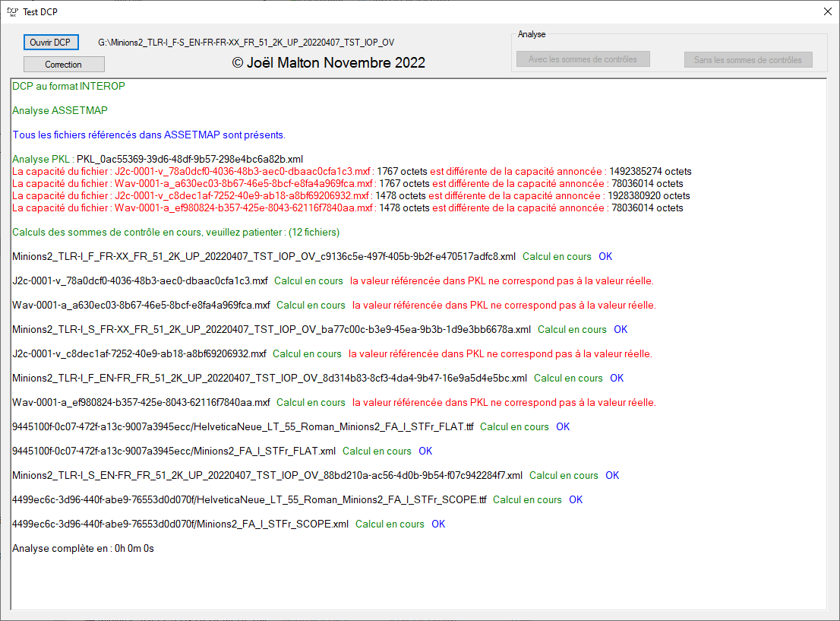Click 'Analyse complète en : 0h 0m 0s' line
Viewport: 840px width, 621px height.
click(x=83, y=549)
